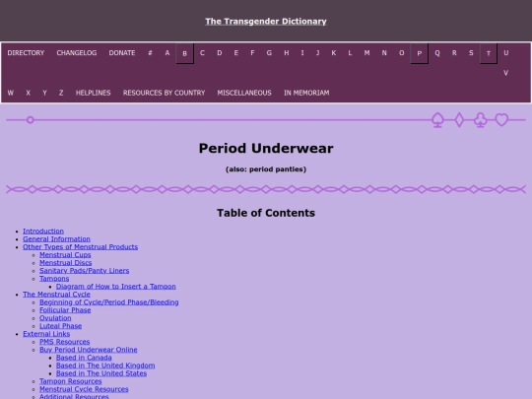This screenshot has height=399, width=532.
Task: Jump to External Links section
Action: pos(46,334)
